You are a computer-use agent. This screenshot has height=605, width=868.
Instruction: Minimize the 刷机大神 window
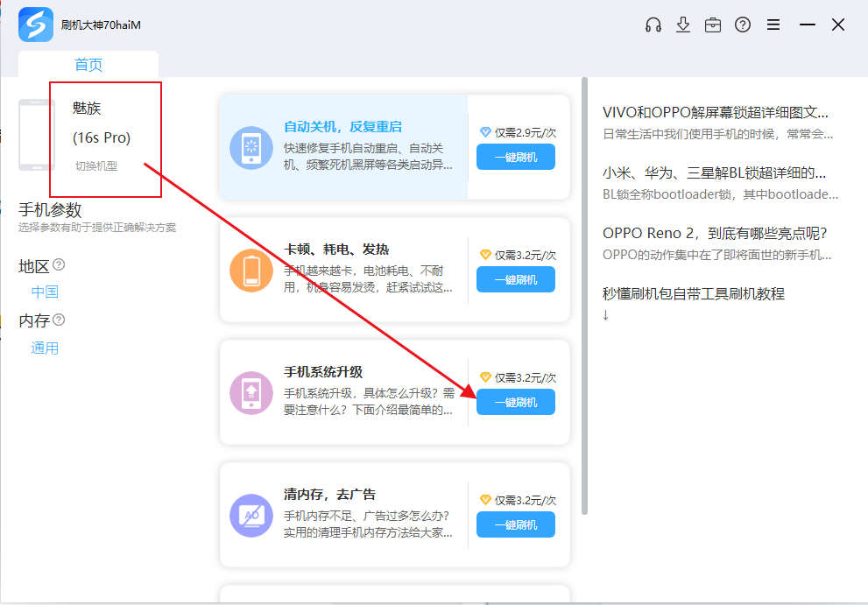coord(808,25)
